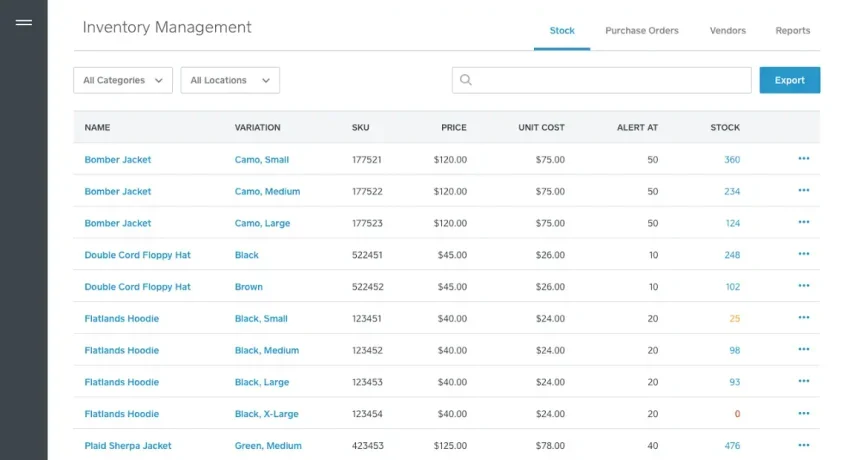Click the $125.00 price cell
This screenshot has width=847, height=460.
[451, 446]
